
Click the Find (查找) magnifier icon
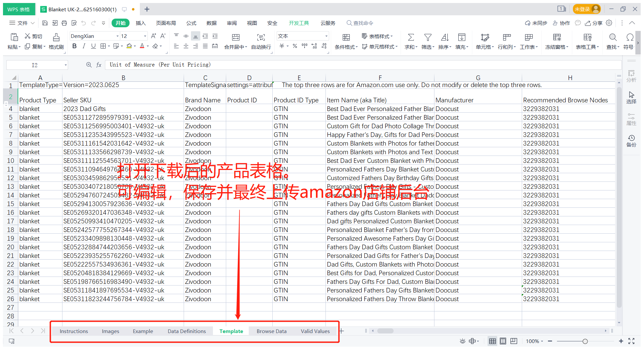613,37
